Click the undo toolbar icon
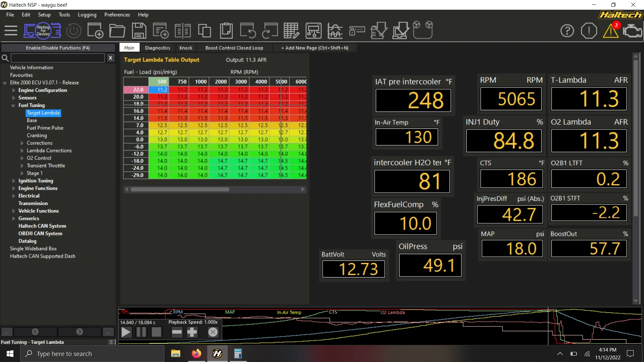The height and width of the screenshot is (362, 644). (x=248, y=31)
